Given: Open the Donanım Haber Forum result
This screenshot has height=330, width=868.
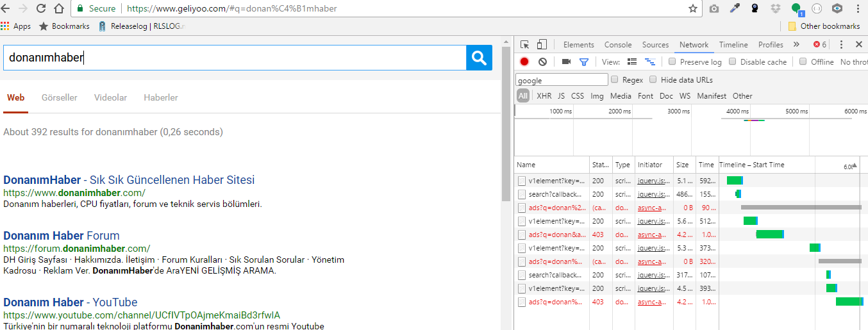Looking at the screenshot, I should [x=62, y=235].
